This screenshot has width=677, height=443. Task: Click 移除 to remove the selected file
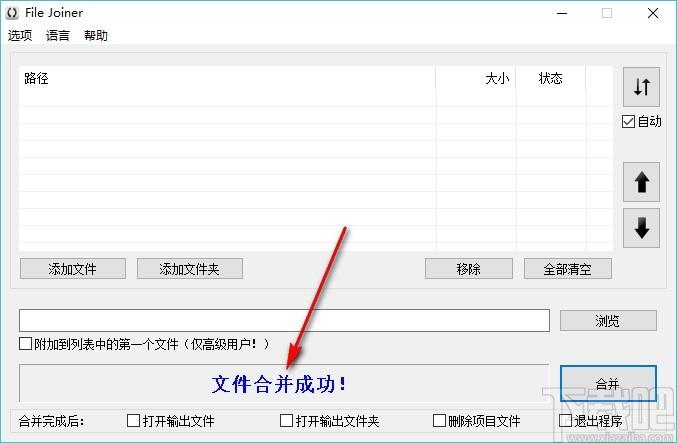tap(468, 269)
